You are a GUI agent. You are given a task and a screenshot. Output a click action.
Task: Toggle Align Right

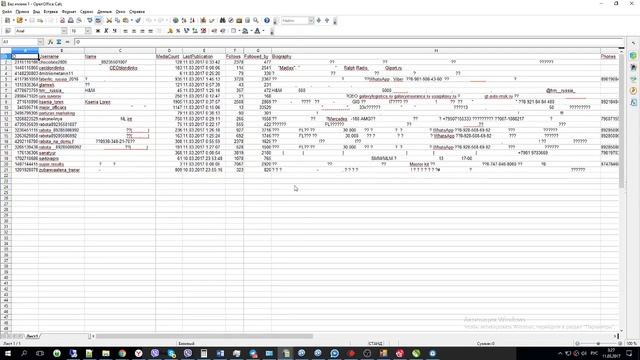click(x=142, y=31)
